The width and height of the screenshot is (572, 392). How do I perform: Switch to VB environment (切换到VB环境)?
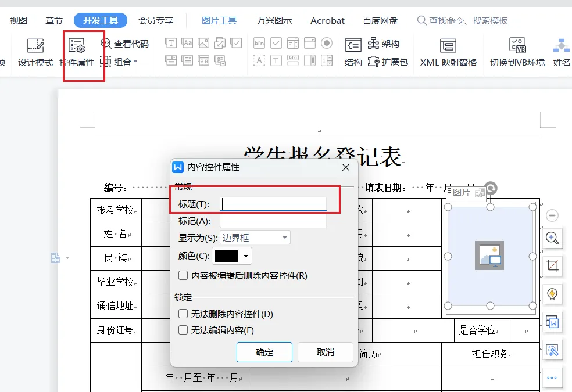(x=517, y=52)
